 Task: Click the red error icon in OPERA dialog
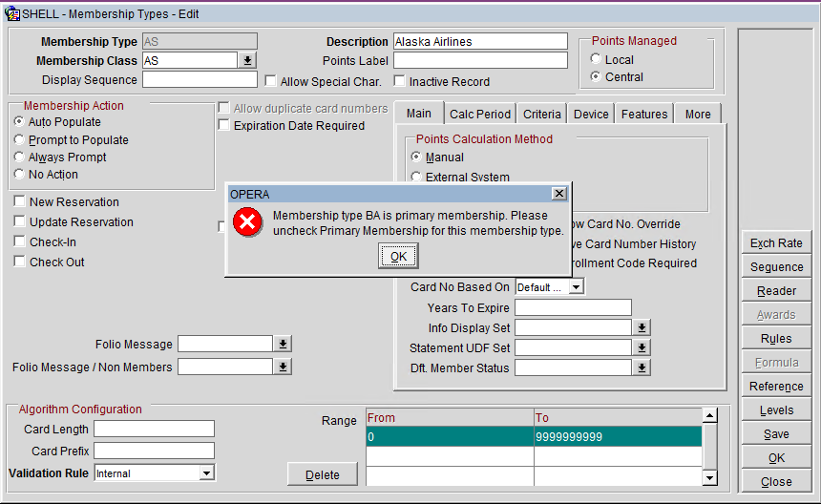tap(248, 223)
